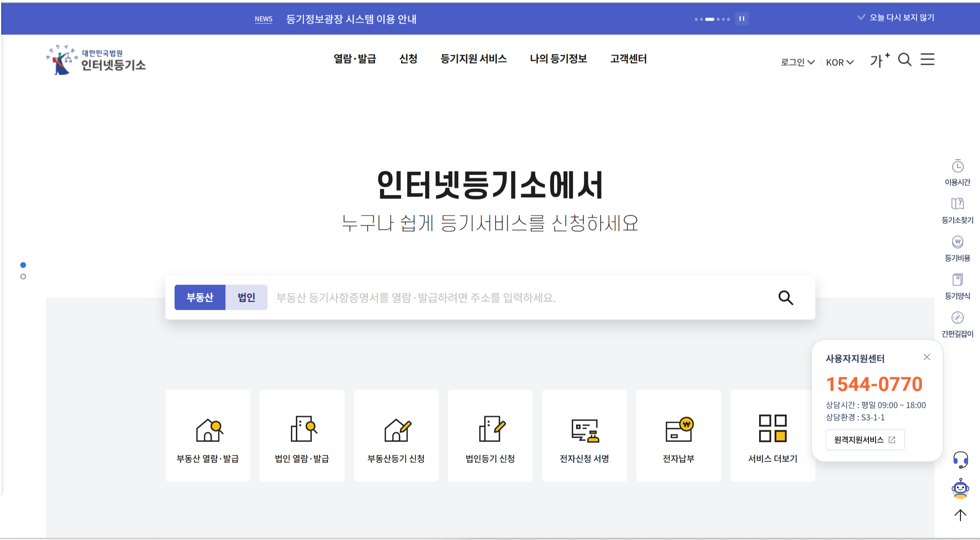The height and width of the screenshot is (540, 980).
Task: Select second page section indicator dot
Action: tap(23, 277)
